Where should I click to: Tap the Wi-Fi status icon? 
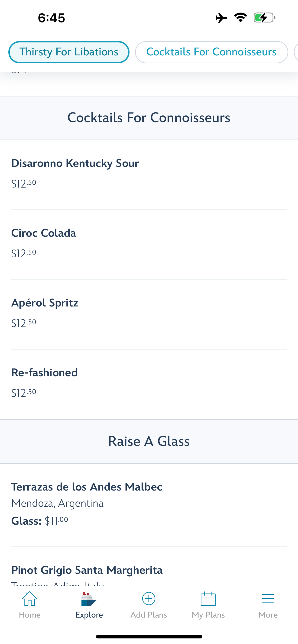coord(240,18)
